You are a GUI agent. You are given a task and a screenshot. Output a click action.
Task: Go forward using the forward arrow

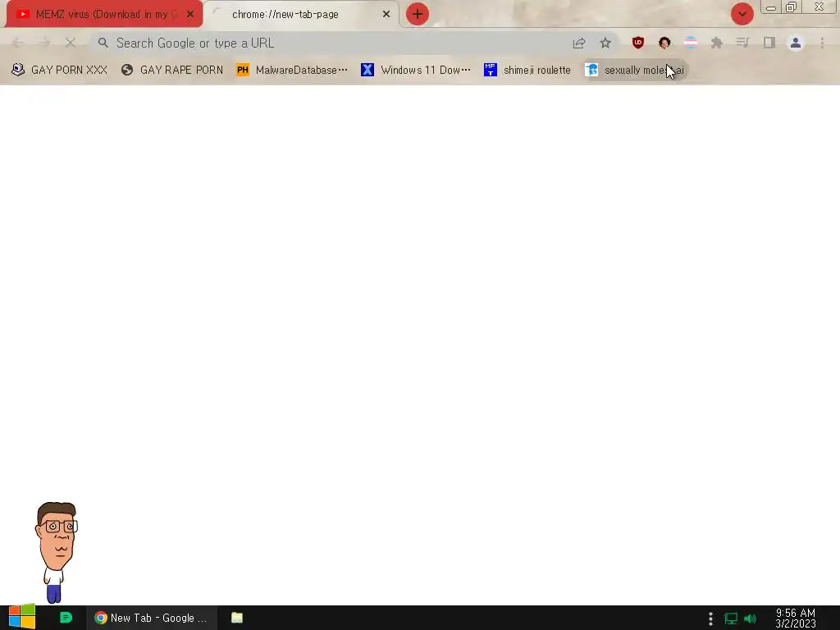(x=44, y=43)
